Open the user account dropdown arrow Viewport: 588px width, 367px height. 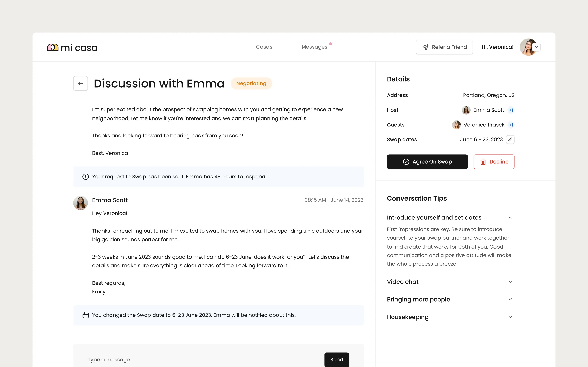click(x=537, y=47)
